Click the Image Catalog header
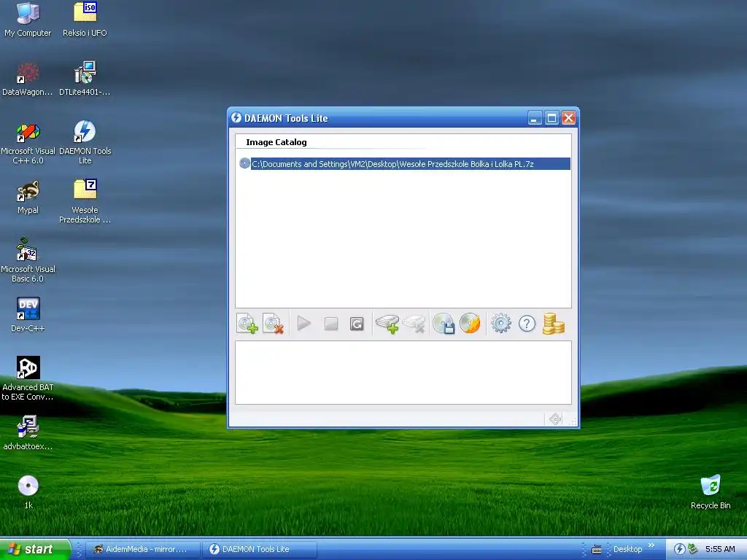The image size is (747, 560). pos(276,142)
